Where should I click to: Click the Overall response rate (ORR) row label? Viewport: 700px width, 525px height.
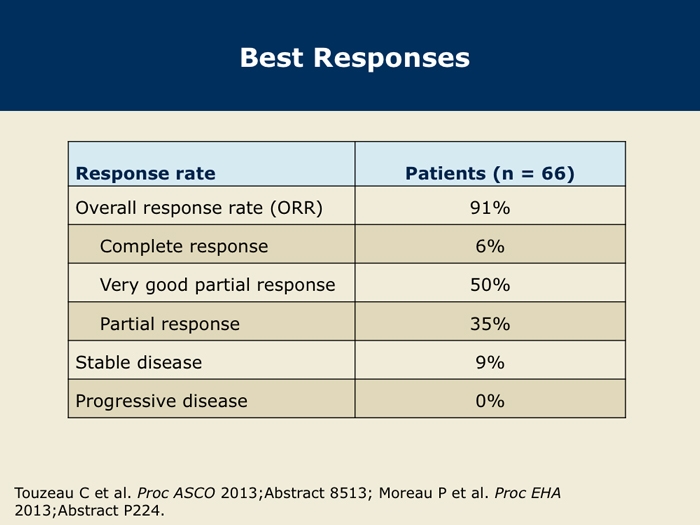[x=199, y=208]
